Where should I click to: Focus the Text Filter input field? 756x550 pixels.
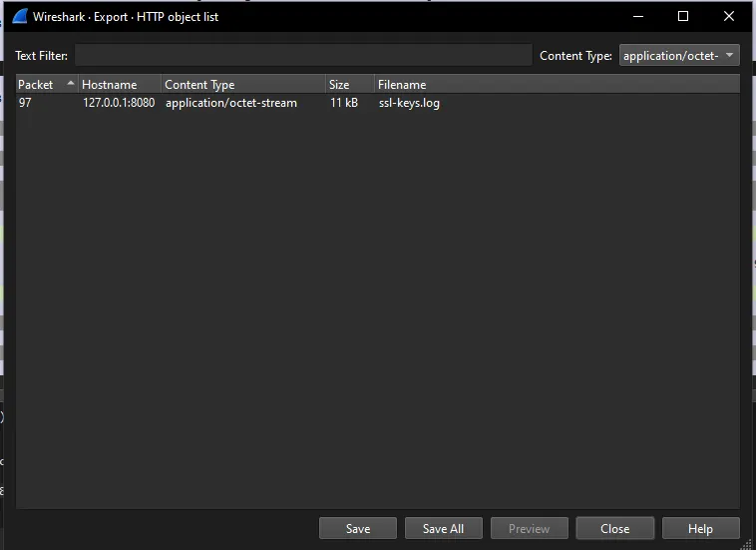[x=303, y=55]
